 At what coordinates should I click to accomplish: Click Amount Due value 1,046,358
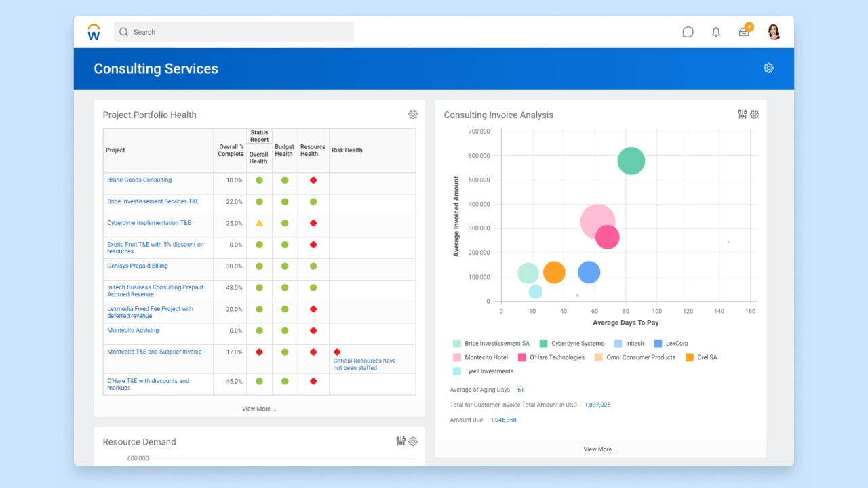(502, 420)
